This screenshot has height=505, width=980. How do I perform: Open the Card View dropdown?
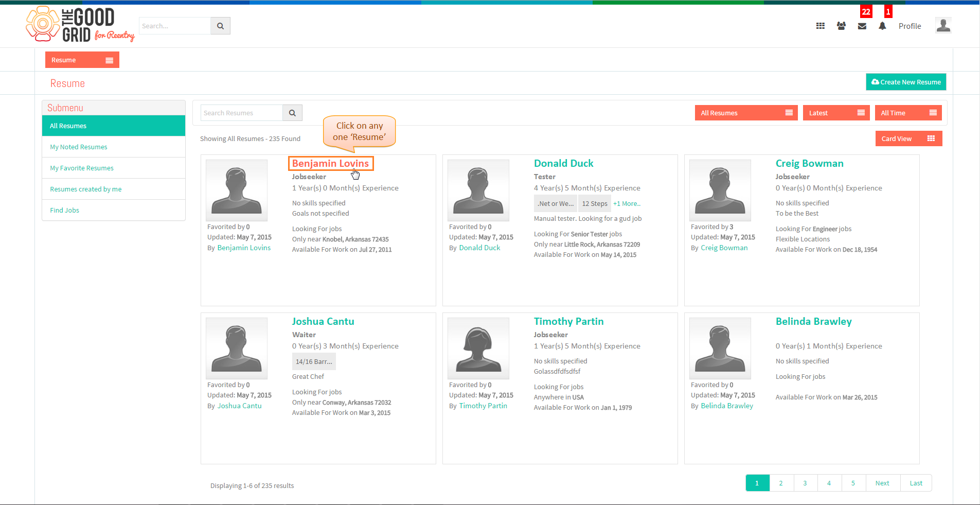pyautogui.click(x=909, y=138)
